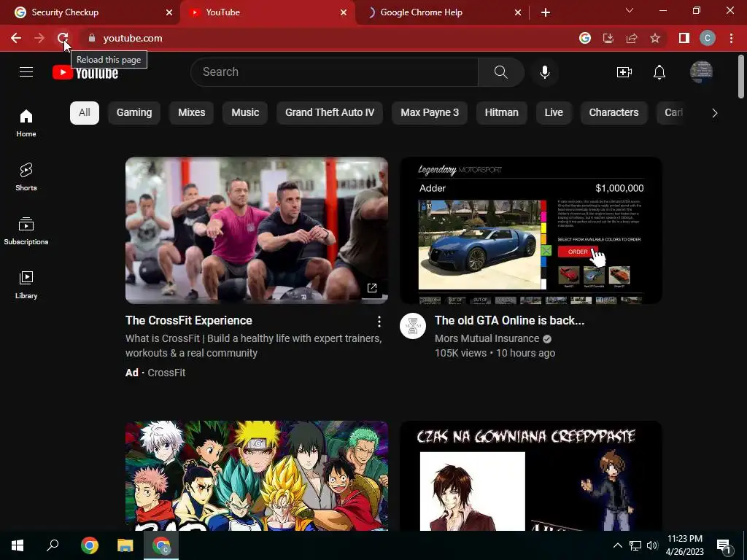Play the GTA Adder video thumbnail
Screen dimensions: 747x560
(x=531, y=230)
